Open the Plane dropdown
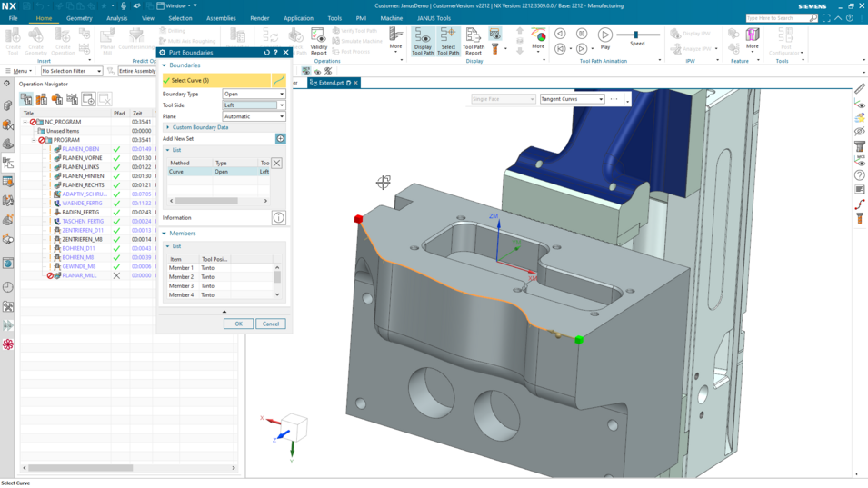 coord(254,116)
